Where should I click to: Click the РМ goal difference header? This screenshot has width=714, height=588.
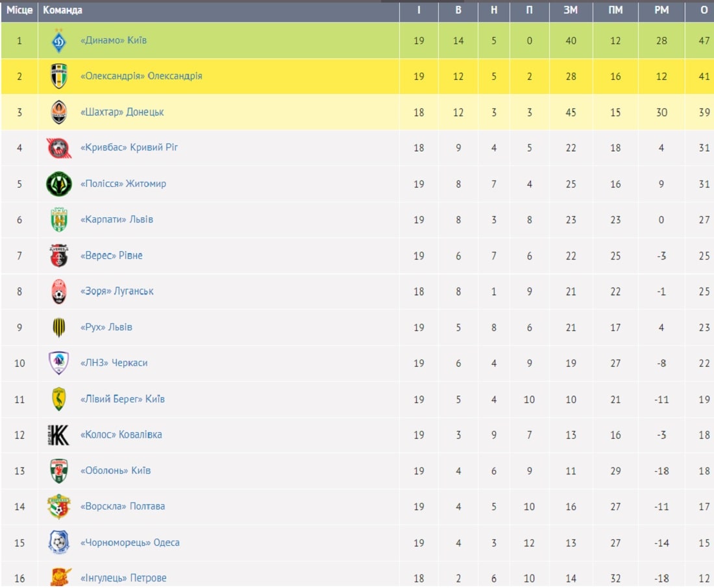click(661, 10)
